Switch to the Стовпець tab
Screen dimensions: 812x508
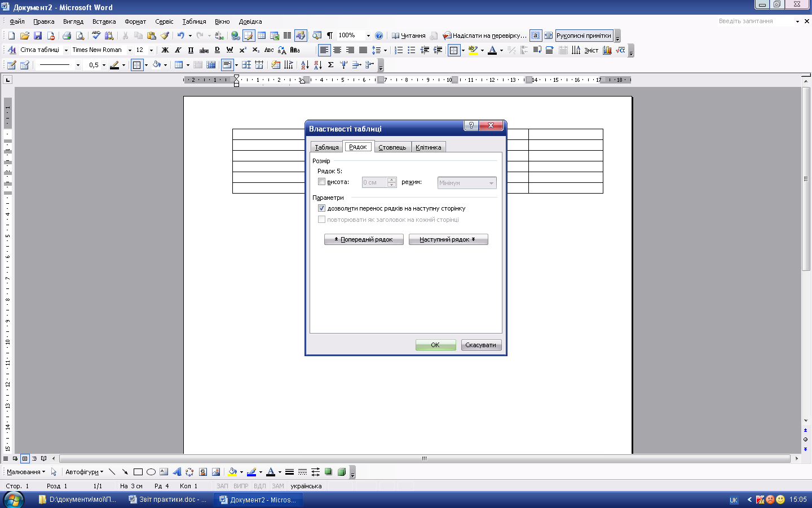click(392, 147)
